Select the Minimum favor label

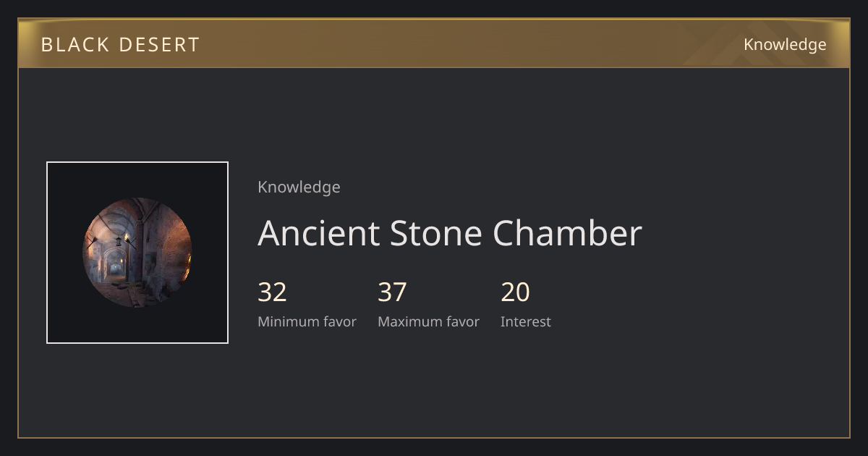point(307,321)
